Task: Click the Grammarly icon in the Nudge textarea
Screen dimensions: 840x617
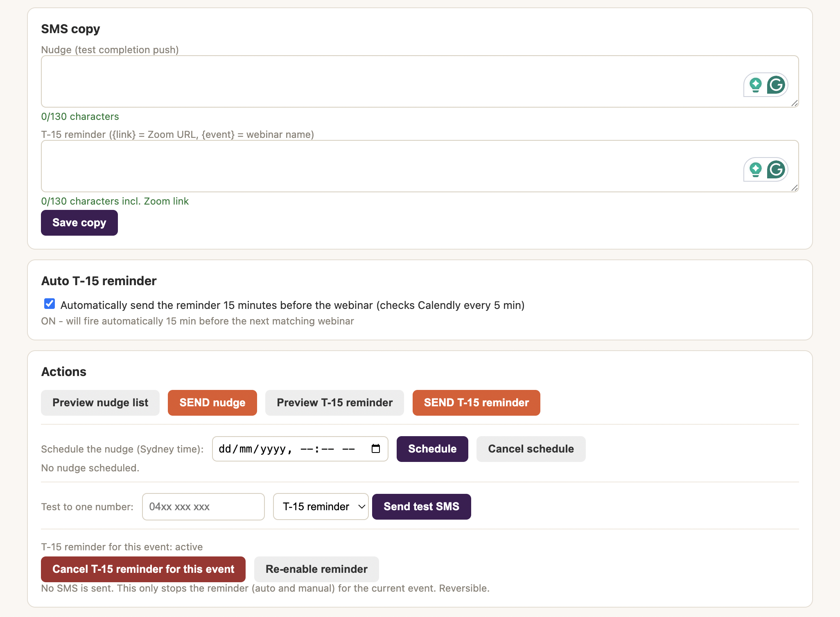Action: coord(776,85)
